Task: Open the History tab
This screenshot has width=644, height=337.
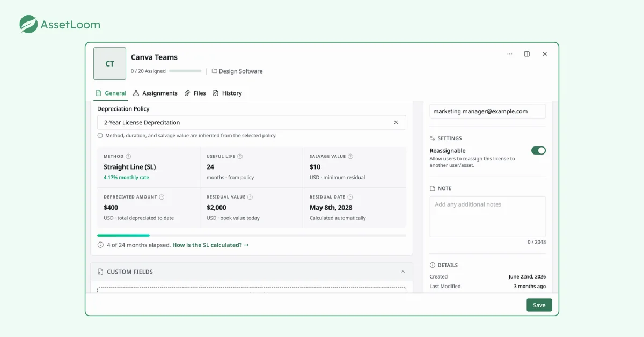Action: coord(228,93)
